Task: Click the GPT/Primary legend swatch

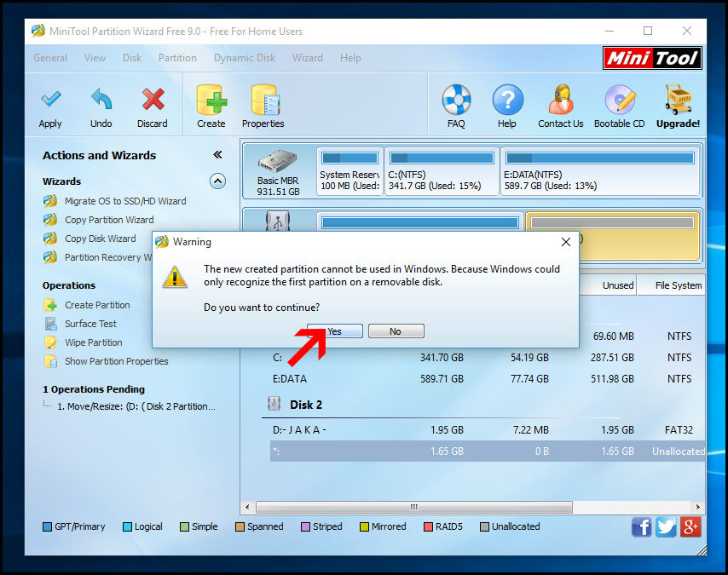Action: tap(48, 526)
